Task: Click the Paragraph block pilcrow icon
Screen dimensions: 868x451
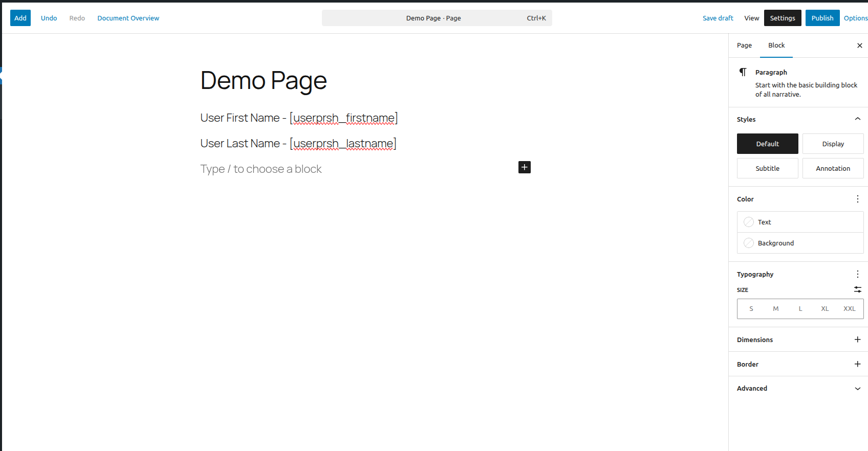Action: pyautogui.click(x=743, y=72)
